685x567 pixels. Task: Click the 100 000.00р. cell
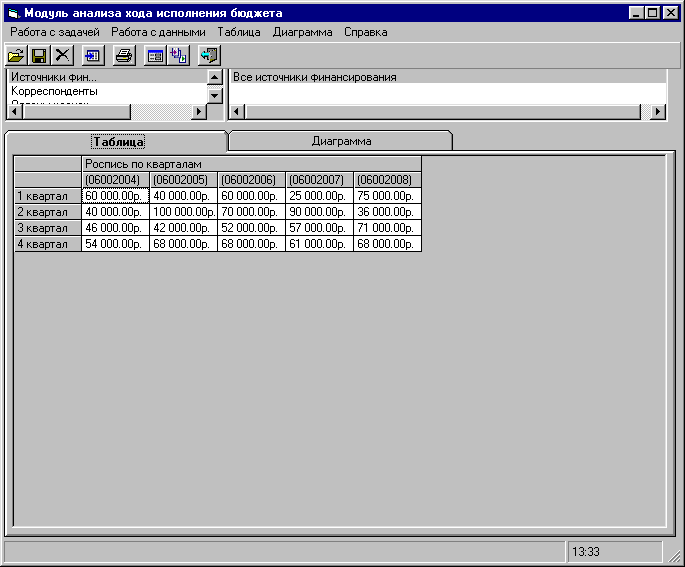183,212
